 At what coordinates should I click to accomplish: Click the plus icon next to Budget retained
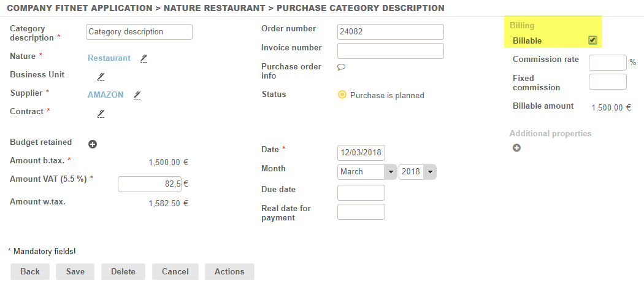pos(93,144)
